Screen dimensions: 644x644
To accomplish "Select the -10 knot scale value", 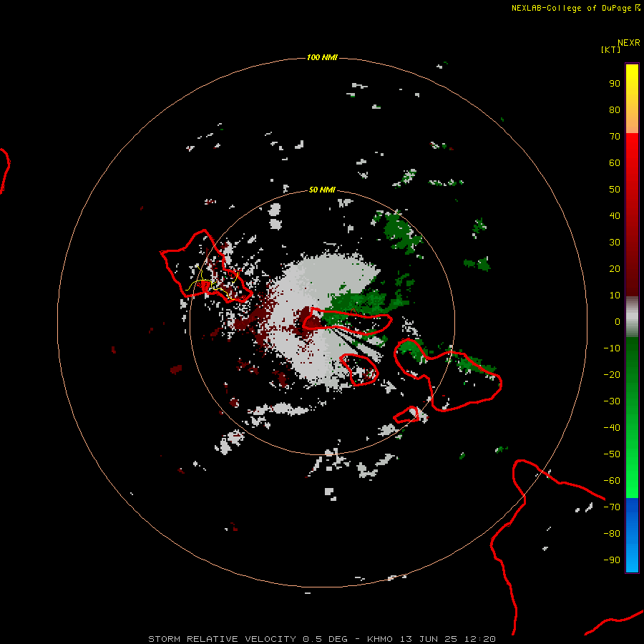I will pyautogui.click(x=612, y=348).
